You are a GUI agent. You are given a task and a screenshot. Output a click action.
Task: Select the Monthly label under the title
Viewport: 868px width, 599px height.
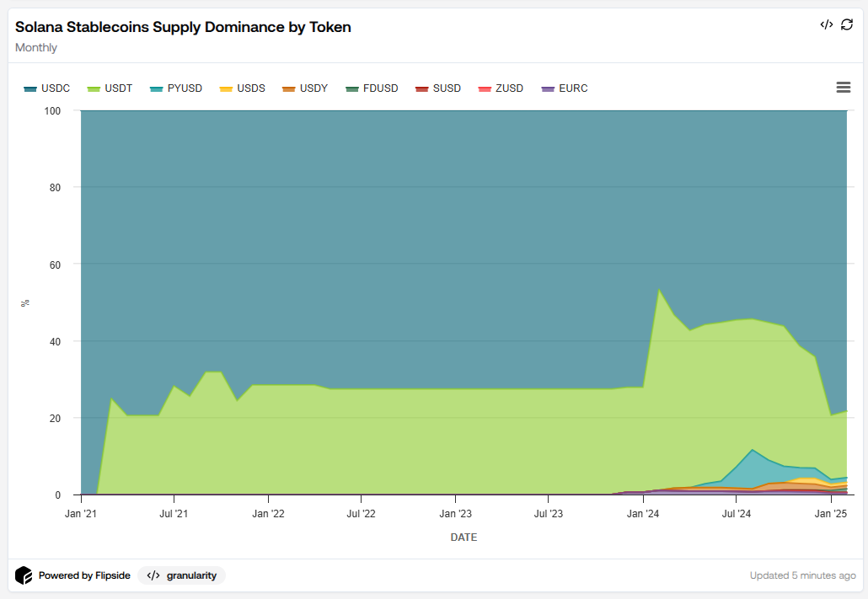click(x=36, y=47)
